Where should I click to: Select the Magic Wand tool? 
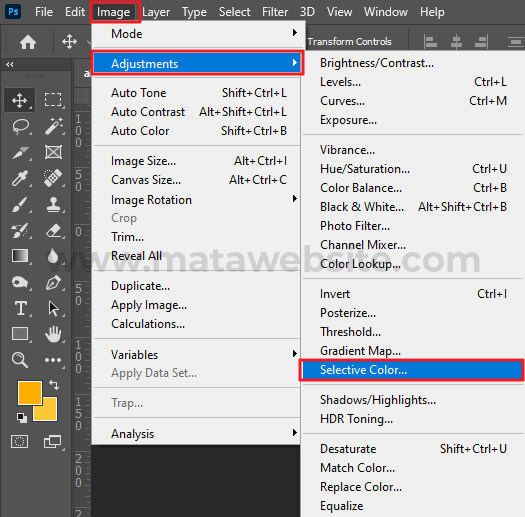coord(54,126)
